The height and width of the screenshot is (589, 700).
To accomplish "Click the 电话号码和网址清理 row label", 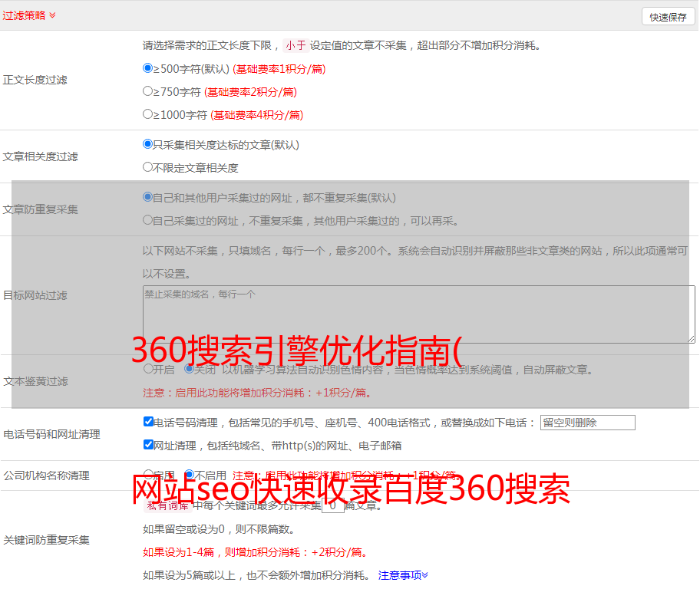I will pyautogui.click(x=51, y=434).
